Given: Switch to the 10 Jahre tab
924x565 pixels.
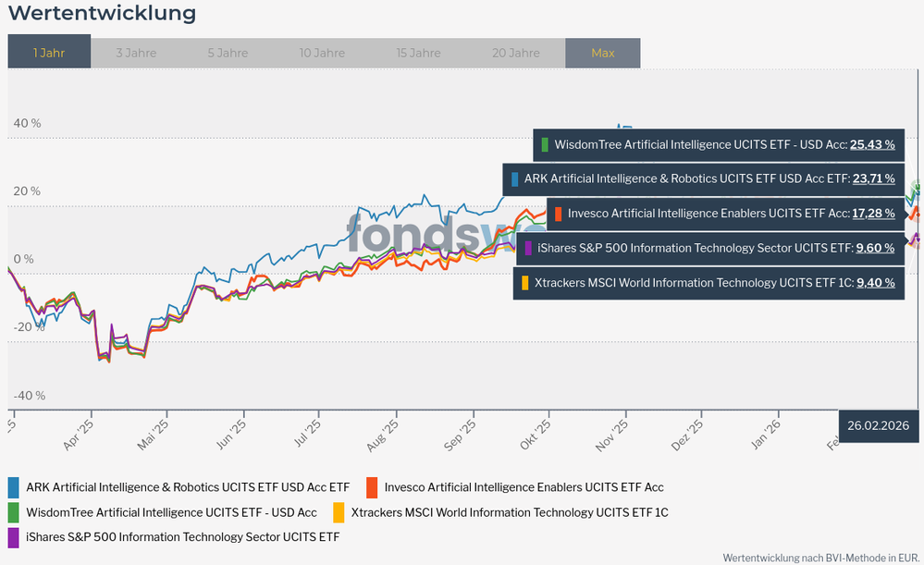Looking at the screenshot, I should tap(322, 53).
